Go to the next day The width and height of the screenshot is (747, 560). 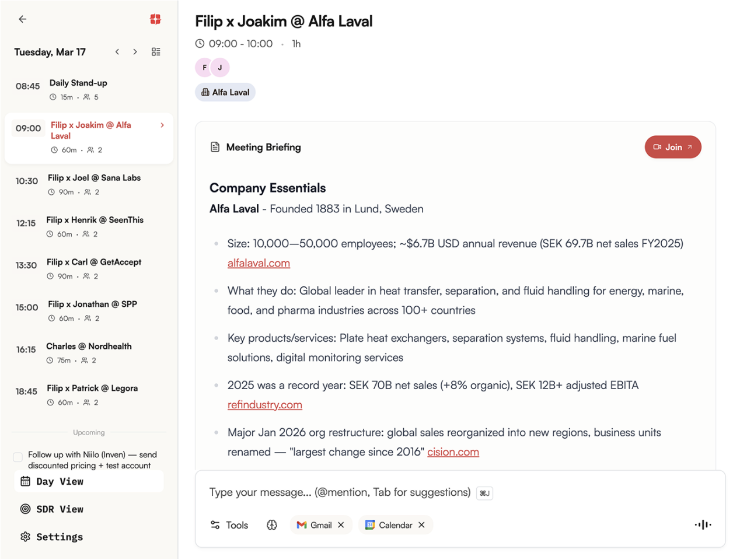135,52
